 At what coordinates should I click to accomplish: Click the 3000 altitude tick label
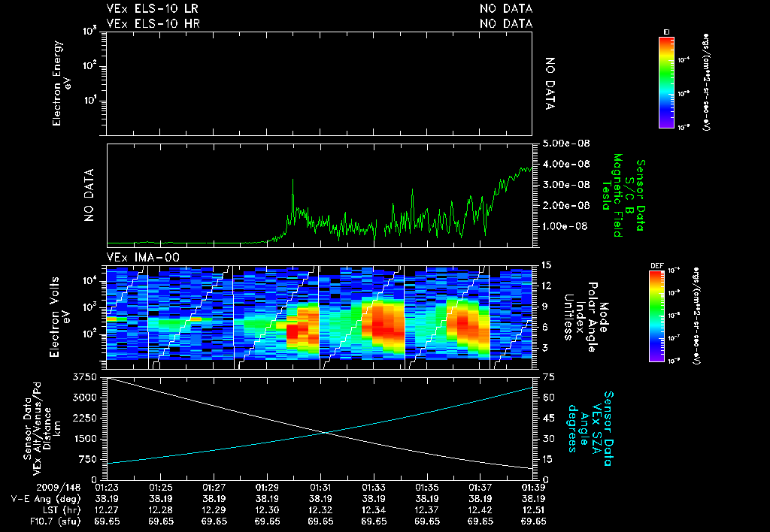(x=85, y=397)
